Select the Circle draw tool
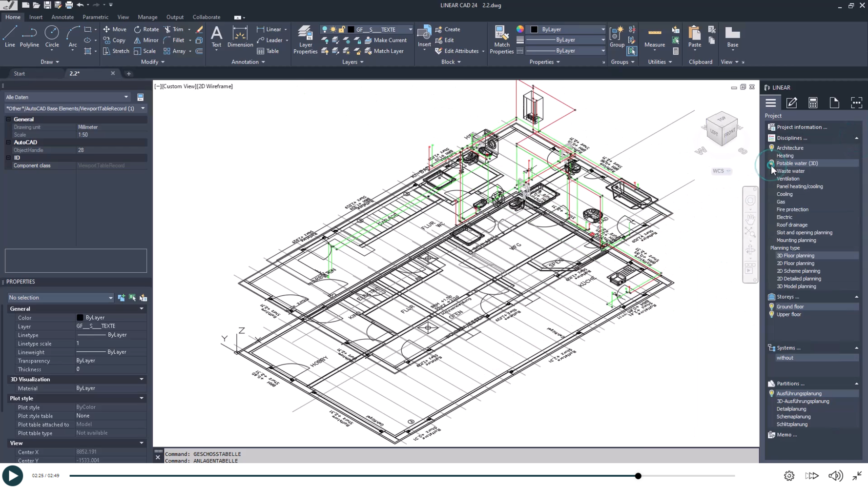Image resolution: width=868 pixels, height=488 pixels. click(52, 37)
